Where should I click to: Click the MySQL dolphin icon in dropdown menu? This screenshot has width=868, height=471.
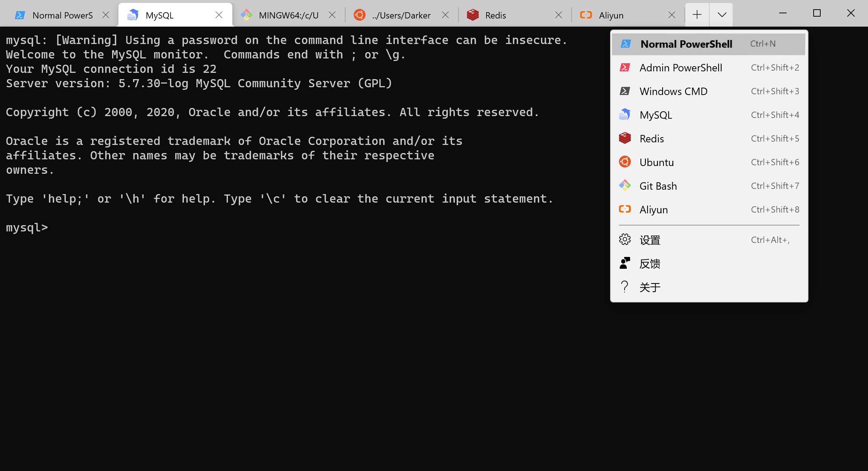tap(625, 115)
